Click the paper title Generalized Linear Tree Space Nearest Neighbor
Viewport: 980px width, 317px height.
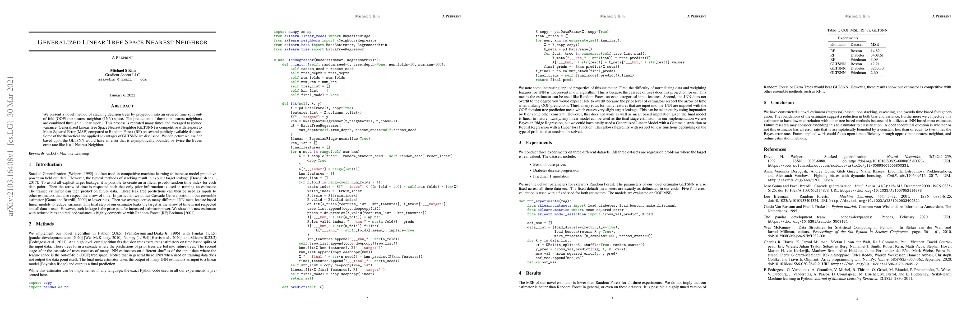point(123,42)
